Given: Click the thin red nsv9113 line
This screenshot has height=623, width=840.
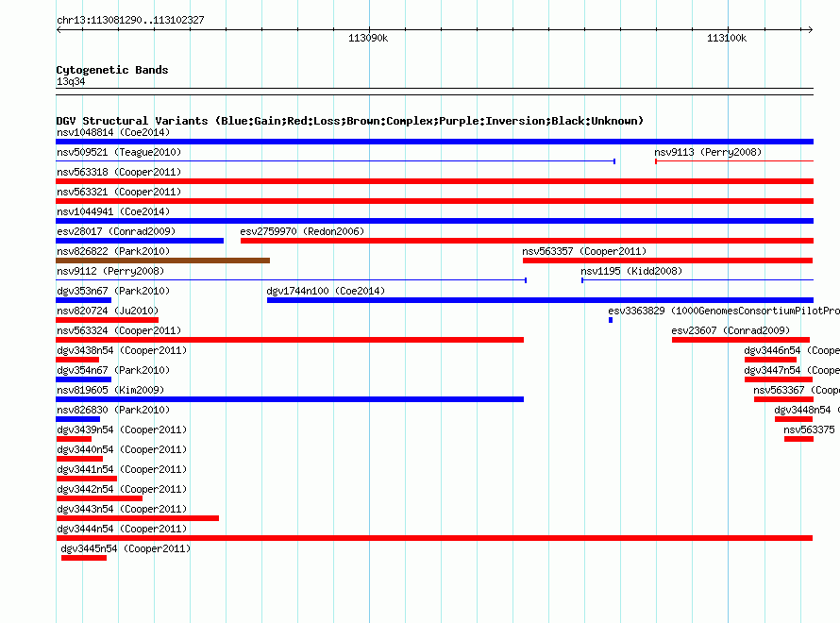Looking at the screenshot, I should [734, 161].
